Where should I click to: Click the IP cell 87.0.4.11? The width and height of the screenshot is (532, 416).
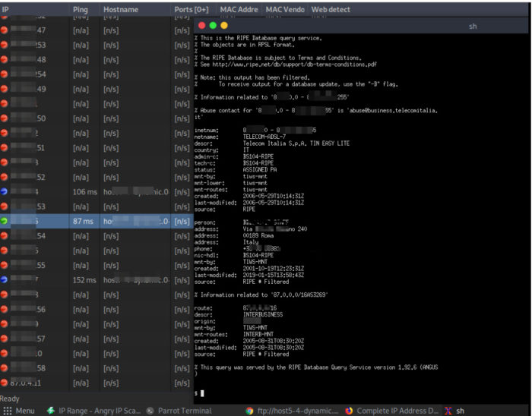[25, 383]
